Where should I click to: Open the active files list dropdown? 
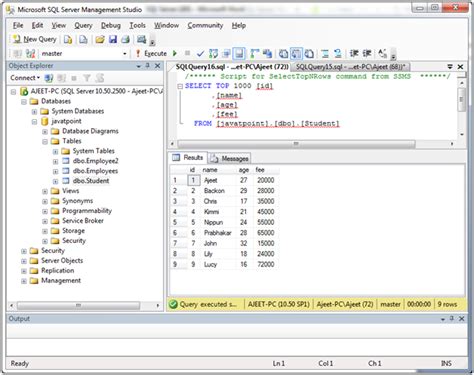click(x=450, y=67)
